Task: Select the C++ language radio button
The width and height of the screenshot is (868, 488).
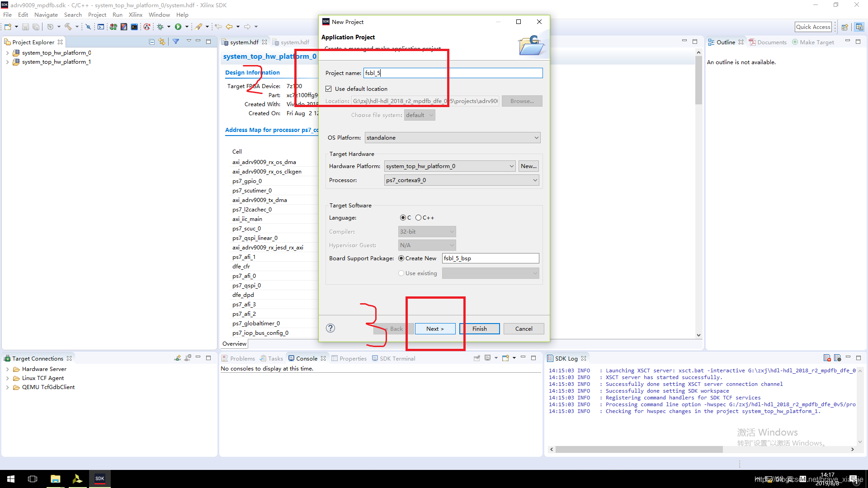Action: tap(419, 218)
